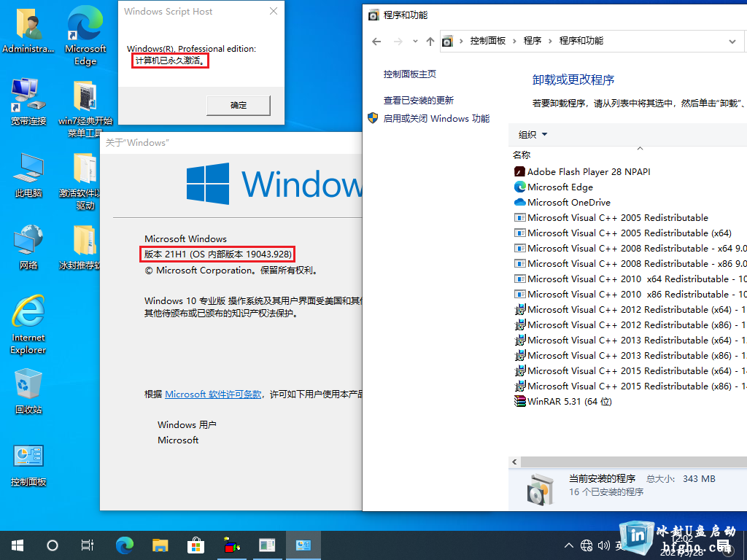Click the horizontal scrollbar left arrow
This screenshot has width=747, height=560.
point(514,462)
